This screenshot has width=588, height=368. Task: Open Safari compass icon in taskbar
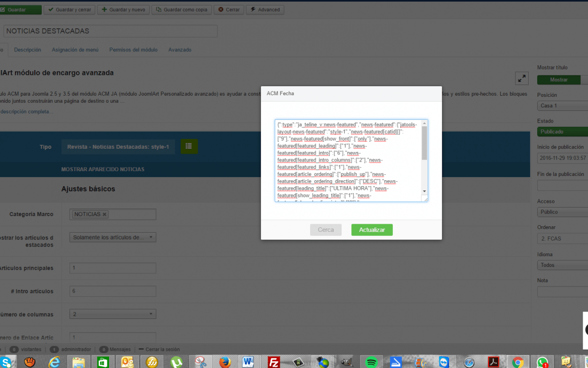[x=469, y=362]
